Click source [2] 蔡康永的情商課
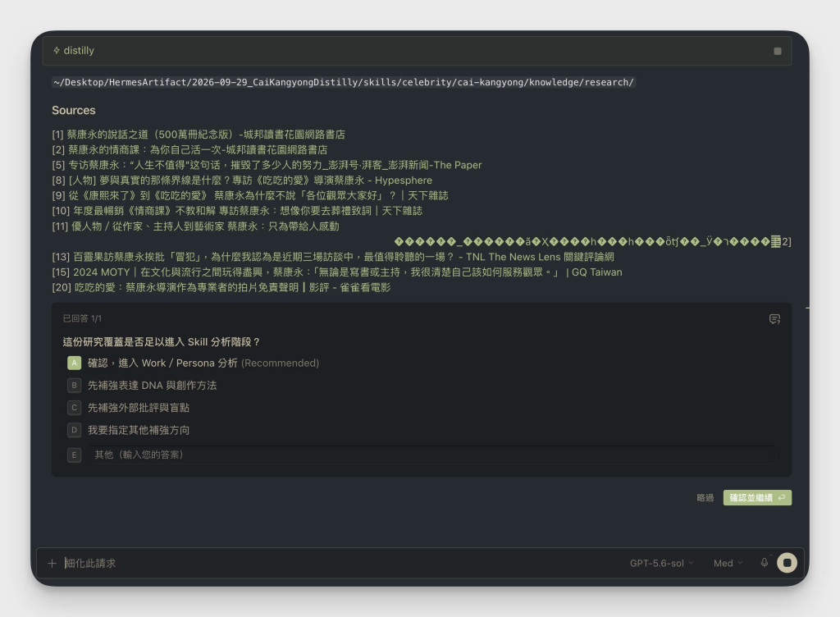Screen dimensions: 840x617 (x=189, y=149)
